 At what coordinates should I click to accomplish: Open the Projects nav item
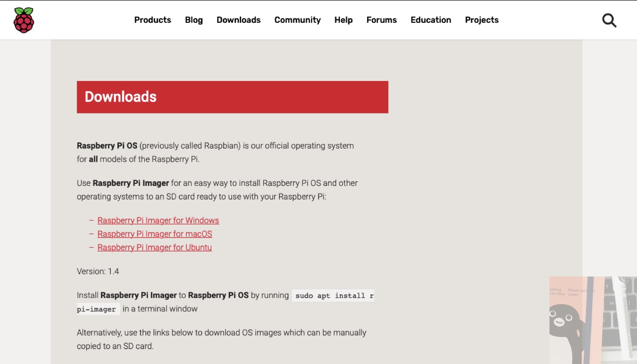point(482,20)
